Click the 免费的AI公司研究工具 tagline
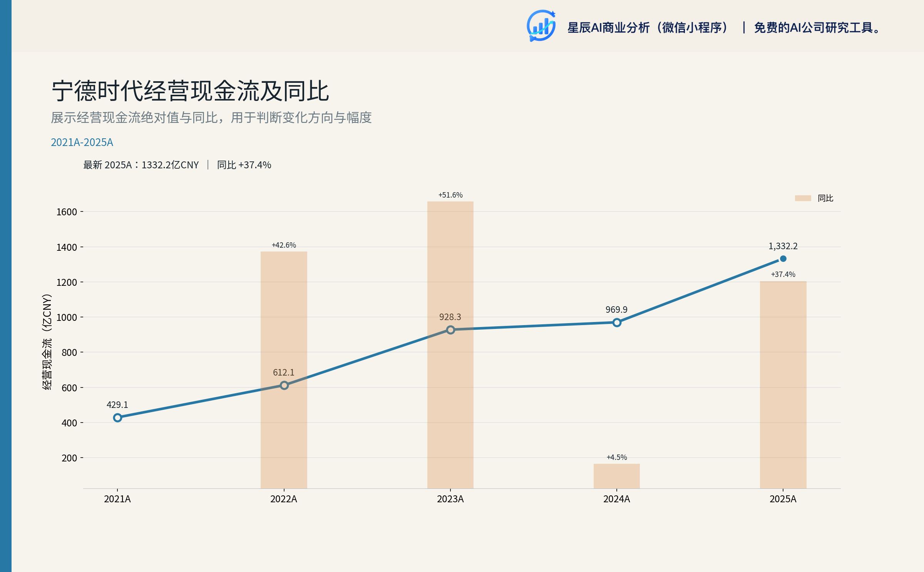The height and width of the screenshot is (572, 924). pyautogui.click(x=817, y=28)
